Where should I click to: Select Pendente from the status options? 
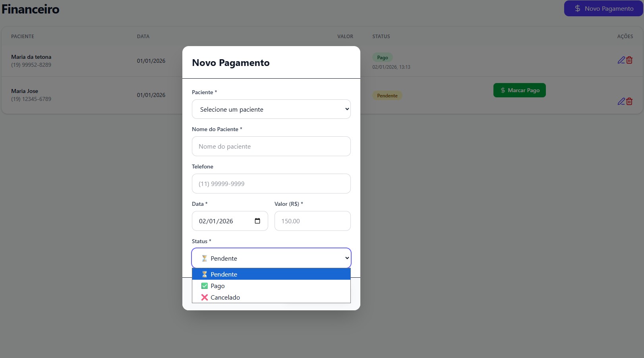(224, 274)
